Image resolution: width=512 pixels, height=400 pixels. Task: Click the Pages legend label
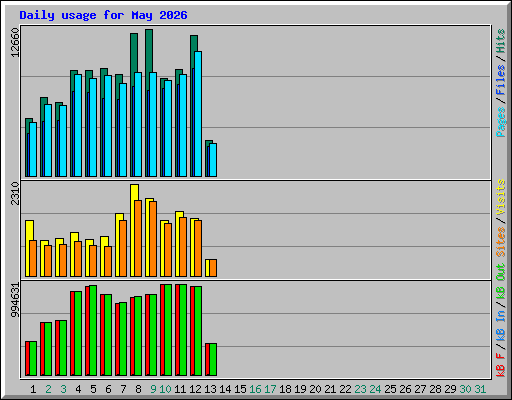[x=501, y=122]
